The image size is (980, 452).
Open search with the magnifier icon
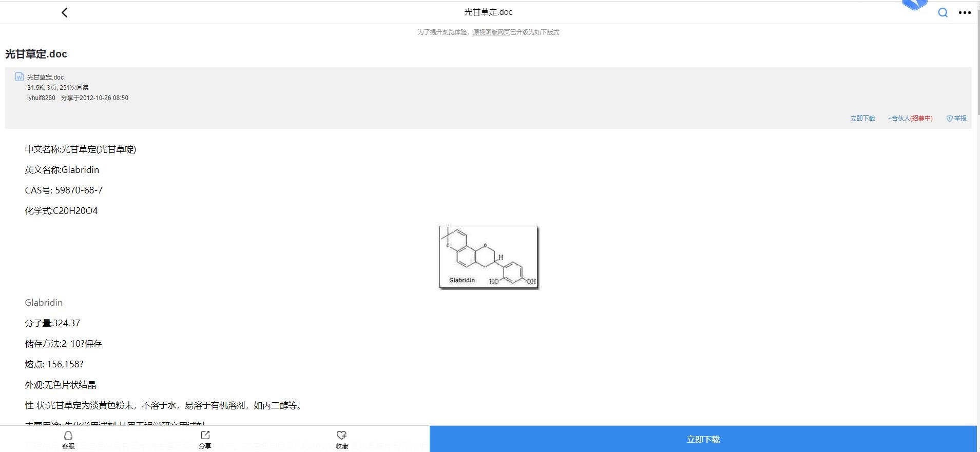pyautogui.click(x=943, y=13)
